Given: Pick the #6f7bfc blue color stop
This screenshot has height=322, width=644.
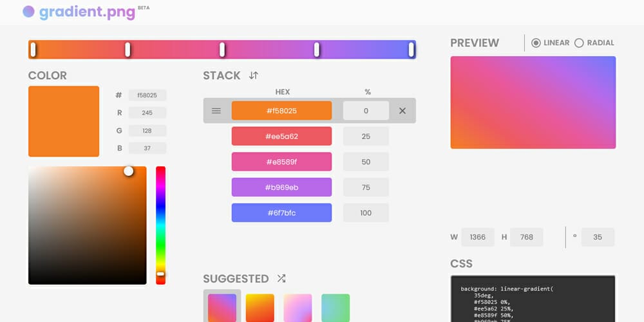Looking at the screenshot, I should point(281,213).
